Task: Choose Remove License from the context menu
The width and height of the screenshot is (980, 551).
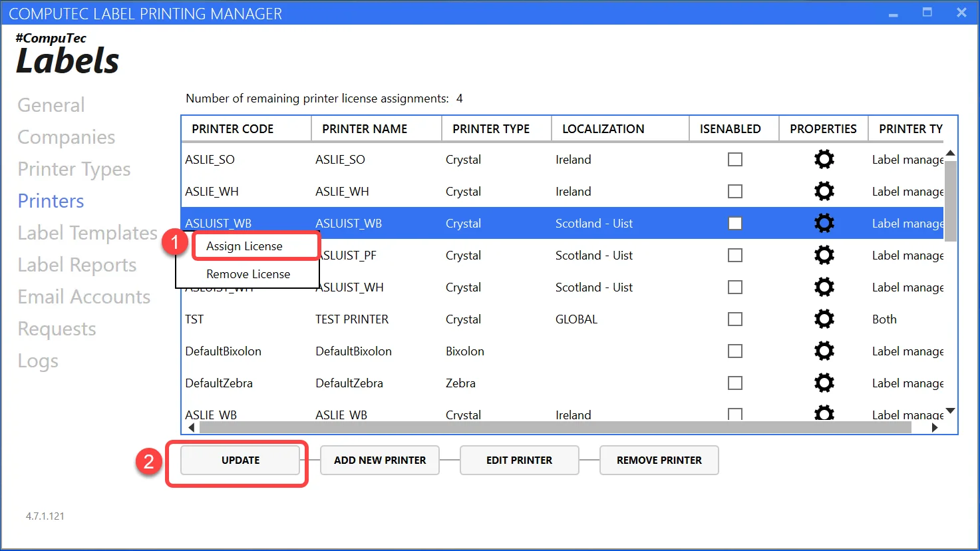Action: (248, 274)
